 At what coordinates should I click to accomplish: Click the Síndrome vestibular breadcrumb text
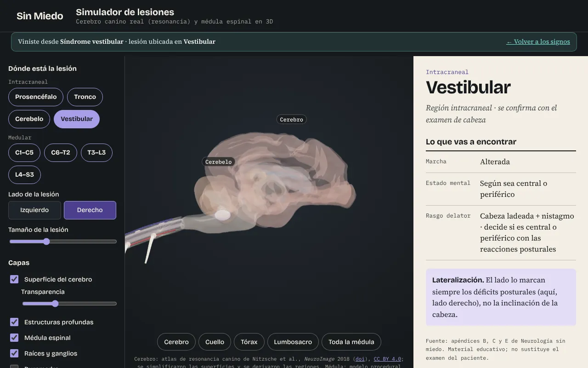[x=92, y=42]
